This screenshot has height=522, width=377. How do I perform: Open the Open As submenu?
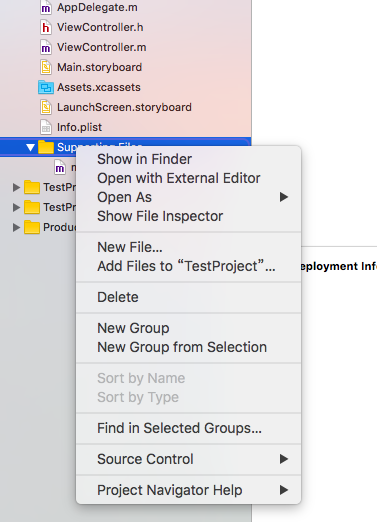point(189,197)
